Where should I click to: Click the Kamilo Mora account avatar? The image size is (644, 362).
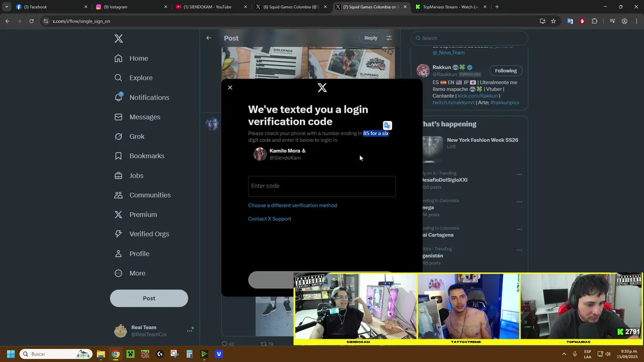pos(260,154)
